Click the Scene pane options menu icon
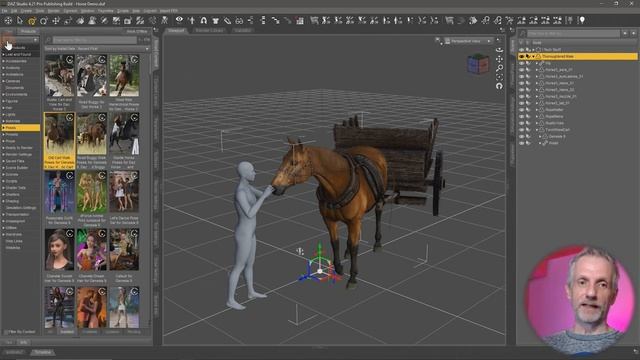The image size is (640, 360). [512, 31]
